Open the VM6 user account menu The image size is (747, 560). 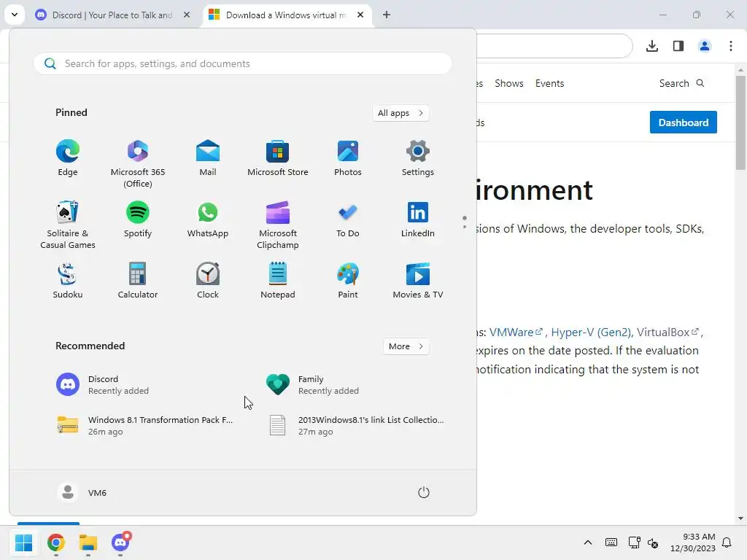click(x=82, y=492)
